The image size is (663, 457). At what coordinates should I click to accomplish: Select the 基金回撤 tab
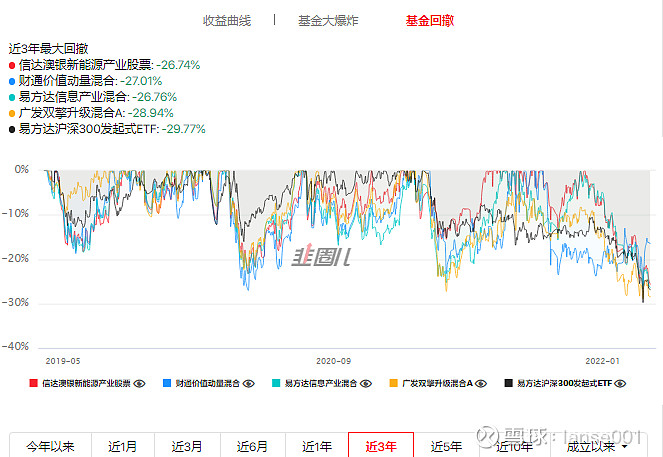point(430,21)
